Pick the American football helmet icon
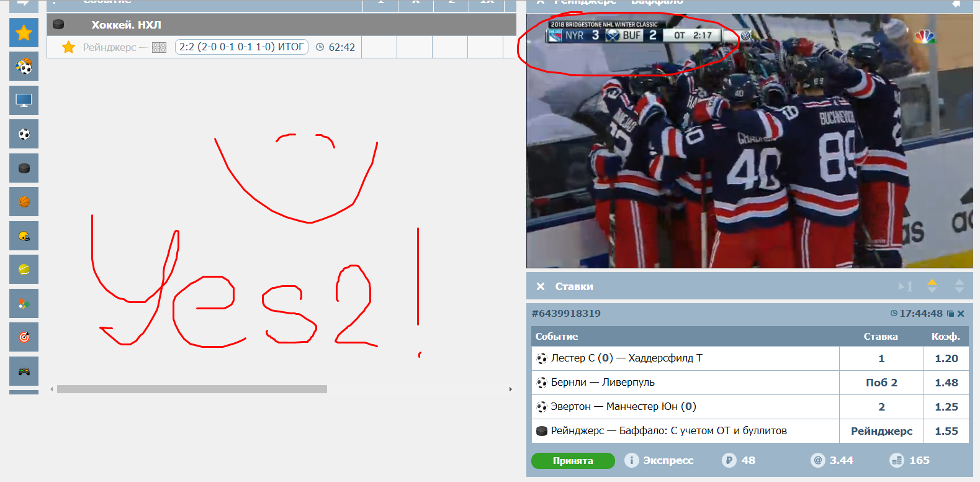This screenshot has width=980, height=482. click(24, 236)
